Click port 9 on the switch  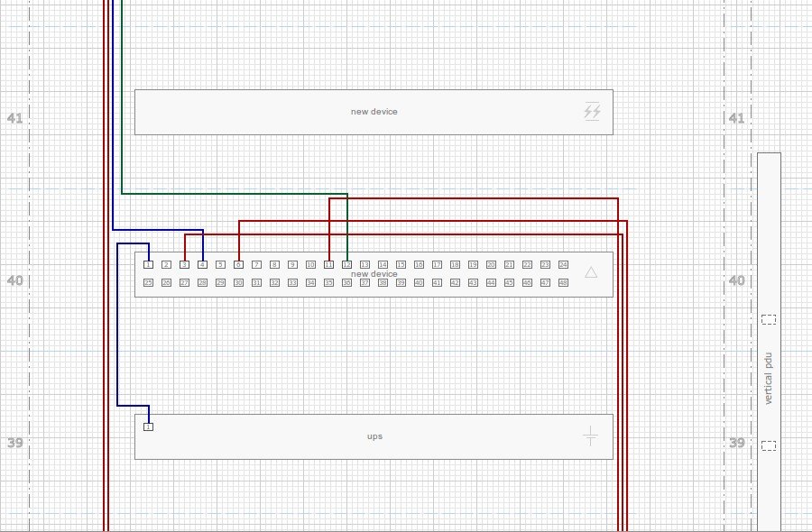pyautogui.click(x=292, y=264)
